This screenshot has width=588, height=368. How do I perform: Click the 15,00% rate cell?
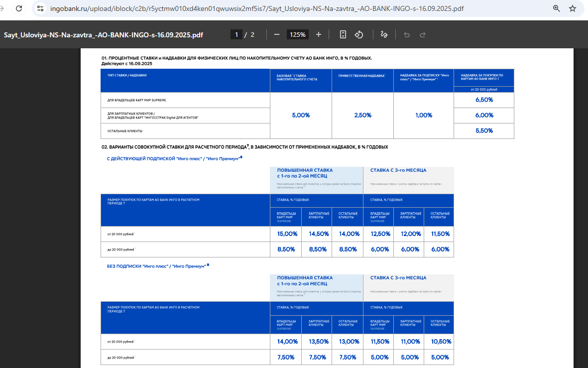click(x=287, y=234)
